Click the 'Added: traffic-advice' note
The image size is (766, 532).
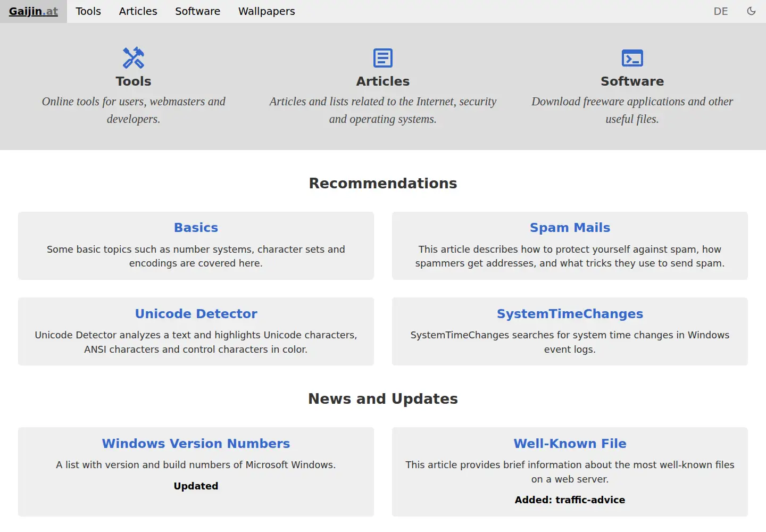pos(570,500)
